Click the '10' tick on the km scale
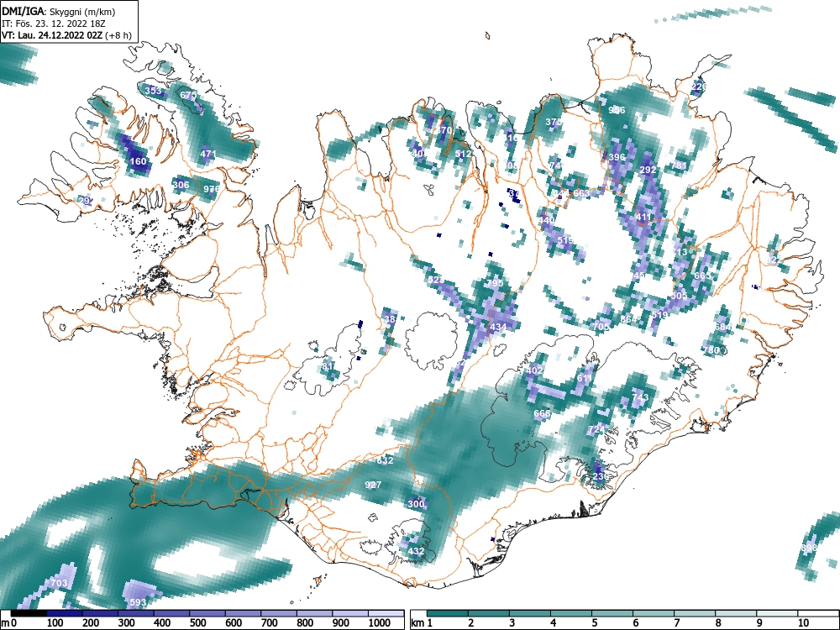Image resolution: width=840 pixels, height=630 pixels. coord(802,623)
